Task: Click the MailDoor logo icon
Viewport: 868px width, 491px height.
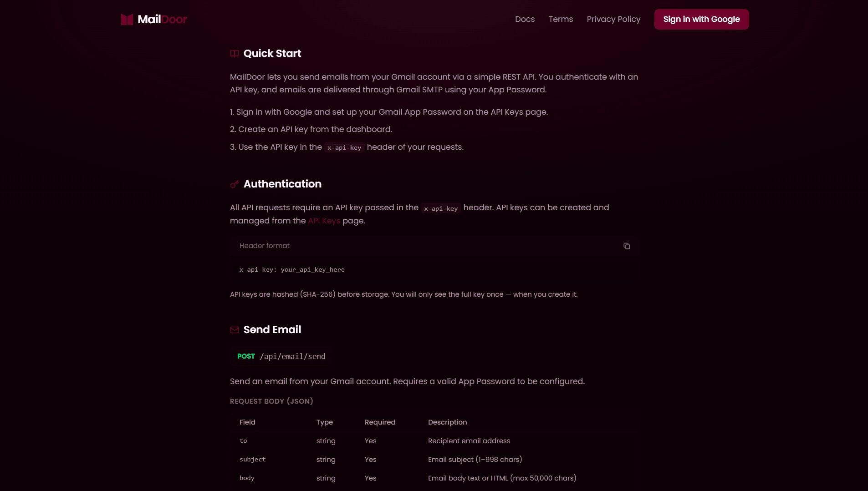Action: pyautogui.click(x=127, y=20)
